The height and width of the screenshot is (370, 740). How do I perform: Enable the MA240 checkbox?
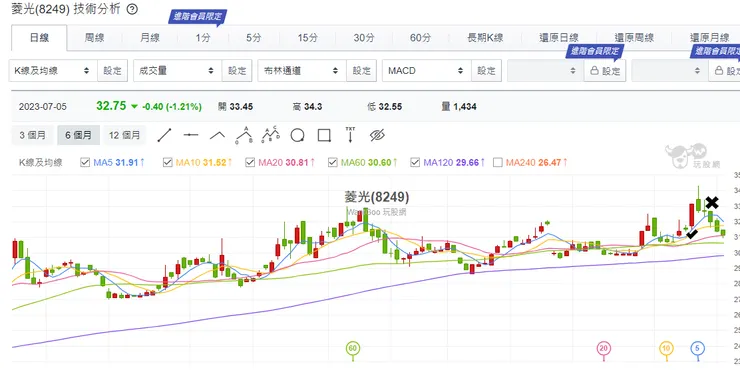(497, 162)
